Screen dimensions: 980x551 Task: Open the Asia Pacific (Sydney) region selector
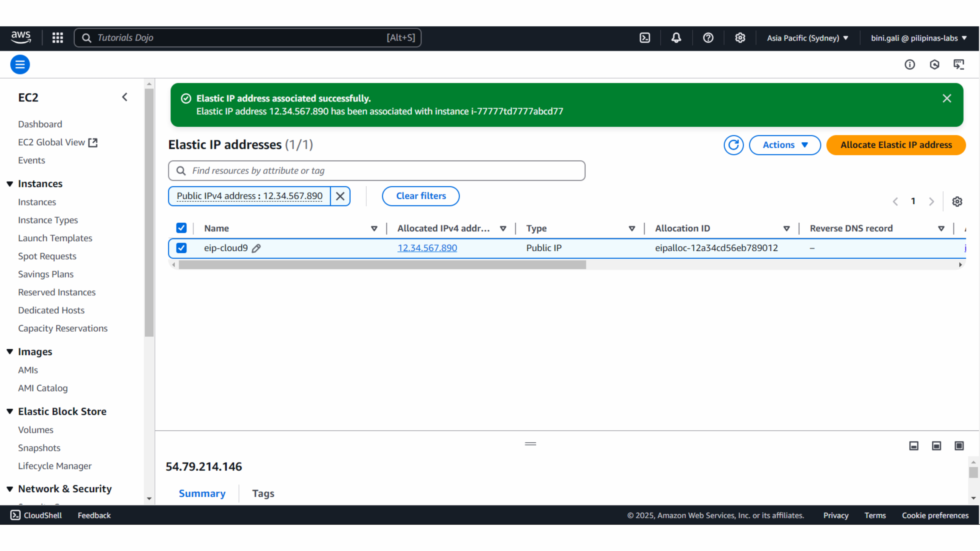(807, 38)
